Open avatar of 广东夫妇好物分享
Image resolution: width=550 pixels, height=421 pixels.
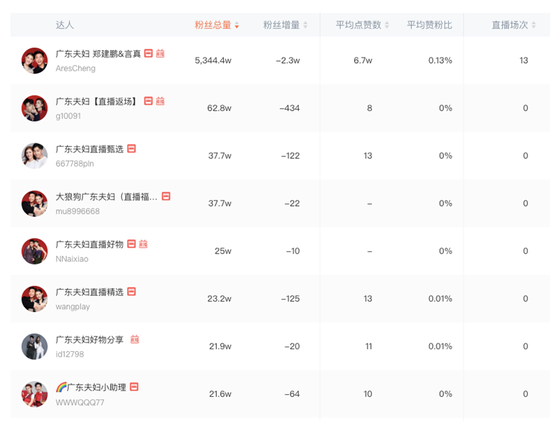pos(34,347)
